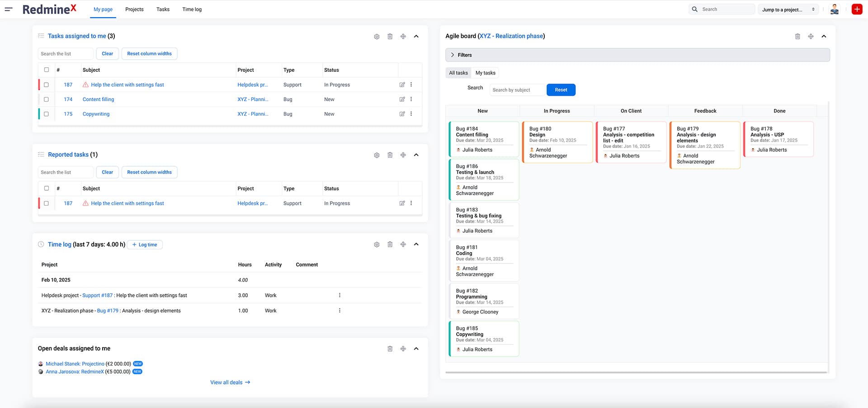Edit task 187 in Reported tasks
868x408 pixels.
tap(402, 203)
